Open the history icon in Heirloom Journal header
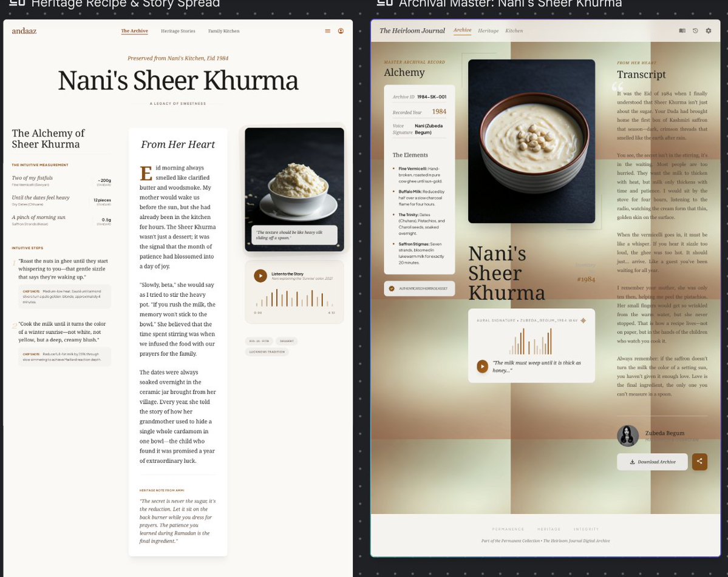Viewport: 728px width, 577px height. point(695,30)
